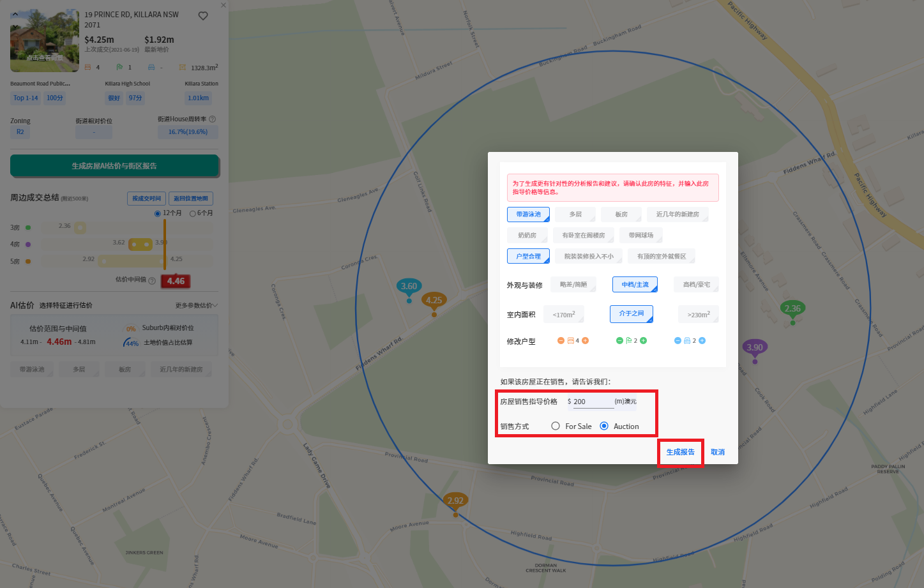Click the up arrow on property photo
The image size is (924, 588).
[15, 14]
